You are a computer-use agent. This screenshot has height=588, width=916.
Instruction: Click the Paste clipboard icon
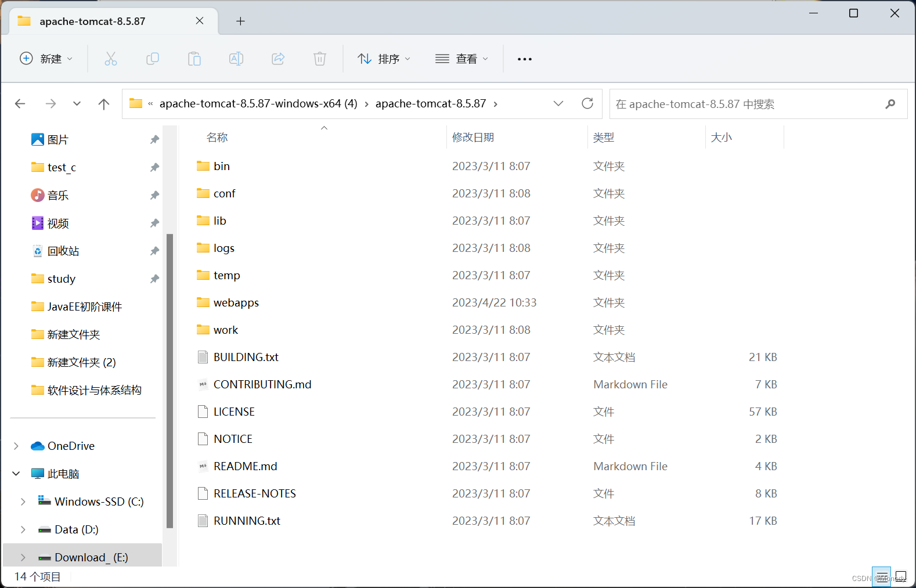coord(194,59)
